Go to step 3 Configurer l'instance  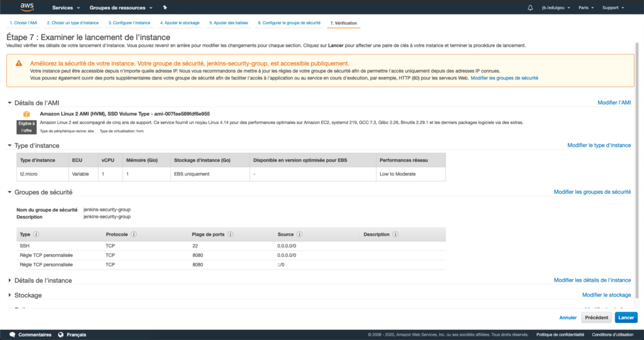pyautogui.click(x=129, y=23)
